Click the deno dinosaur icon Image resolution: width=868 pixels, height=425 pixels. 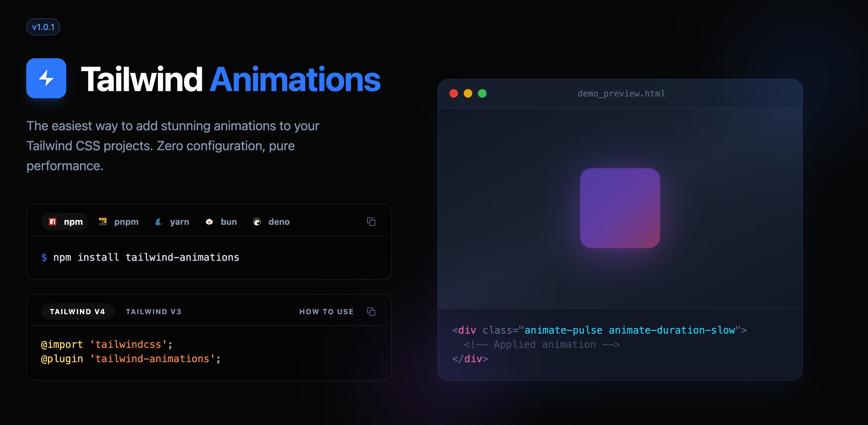[x=257, y=221]
